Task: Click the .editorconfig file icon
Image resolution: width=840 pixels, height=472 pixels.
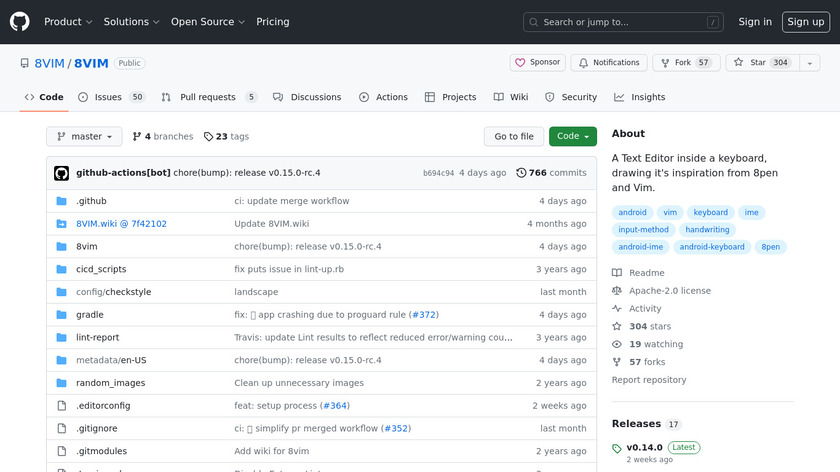Action: click(x=61, y=406)
